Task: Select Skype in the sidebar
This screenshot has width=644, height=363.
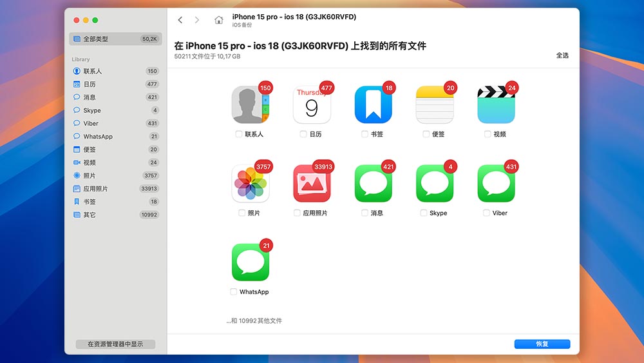Action: [x=115, y=110]
